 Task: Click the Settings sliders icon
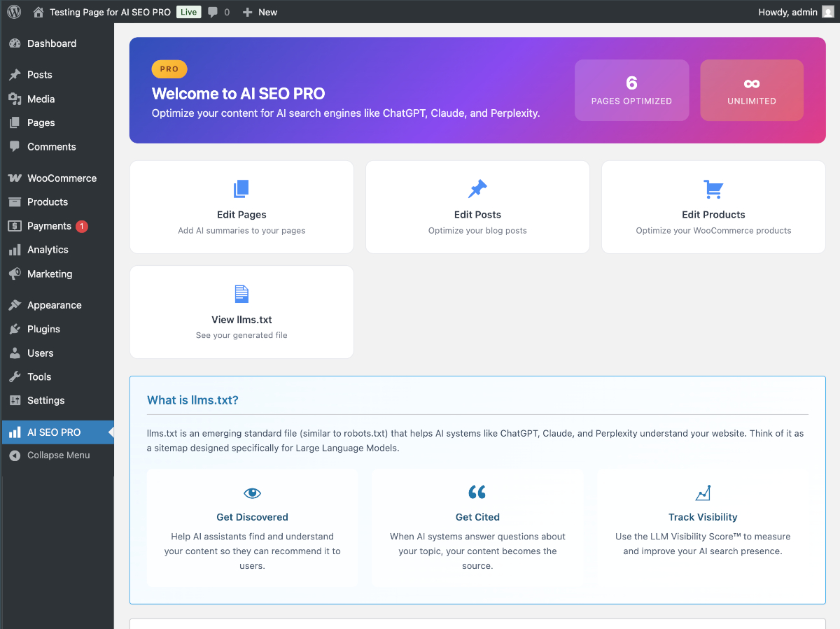15,401
